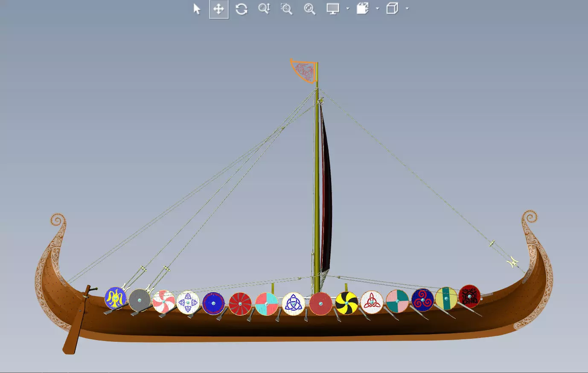
Task: Select the yellow shield with teal vertical stripe
Action: click(446, 298)
